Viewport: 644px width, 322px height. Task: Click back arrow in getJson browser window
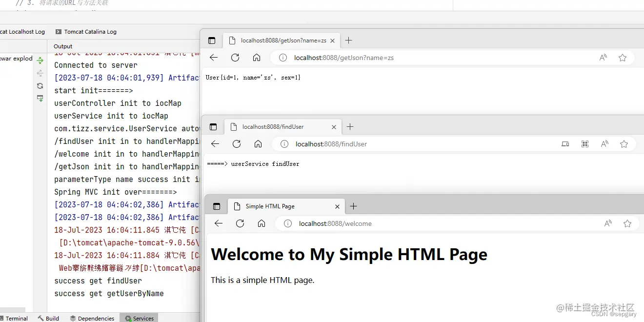pos(214,58)
